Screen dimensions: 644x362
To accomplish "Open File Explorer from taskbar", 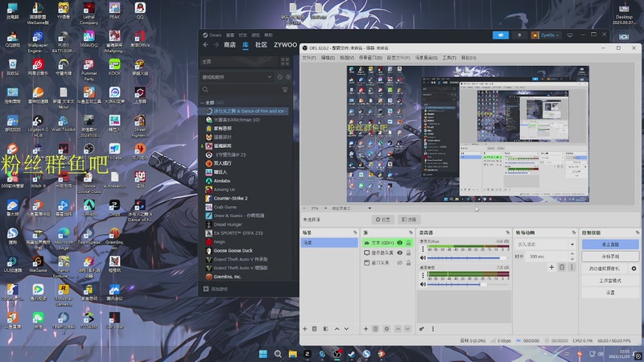I will [x=292, y=354].
